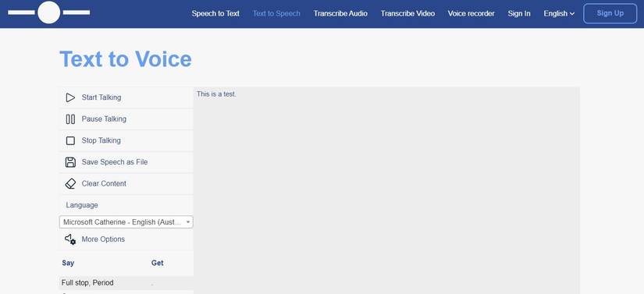Open Voice recorder page

click(x=471, y=13)
